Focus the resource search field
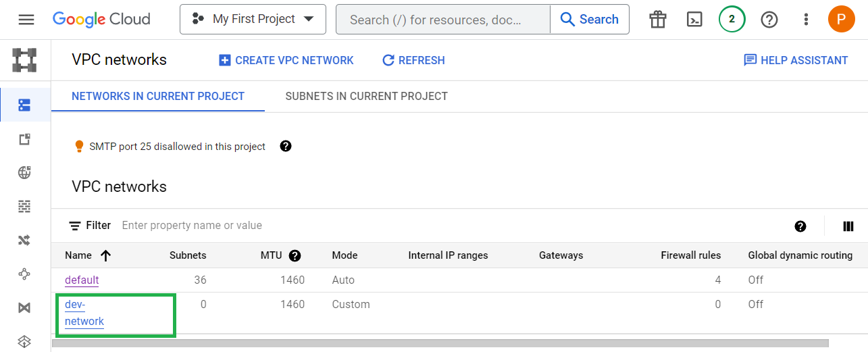868x352 pixels. click(x=443, y=19)
